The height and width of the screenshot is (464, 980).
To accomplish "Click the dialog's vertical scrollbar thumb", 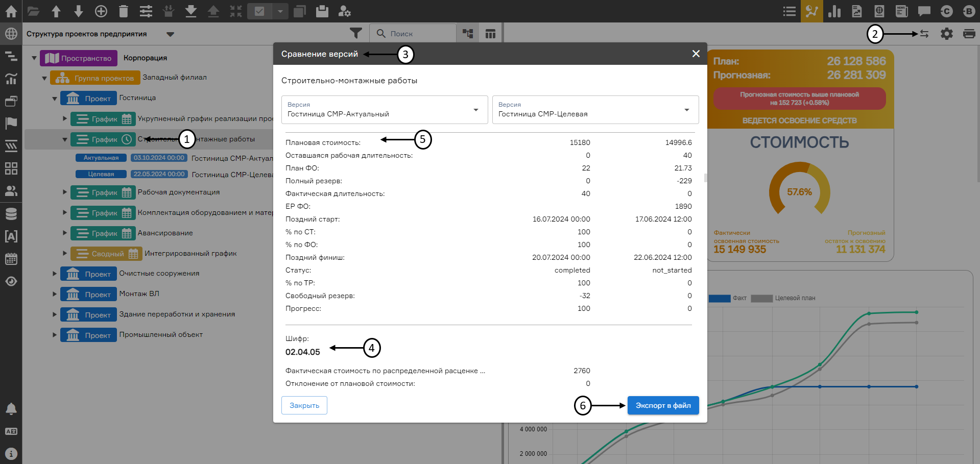I will click(705, 178).
